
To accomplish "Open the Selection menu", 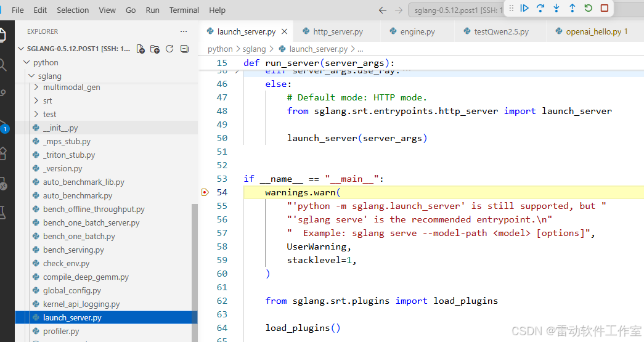I will [73, 10].
